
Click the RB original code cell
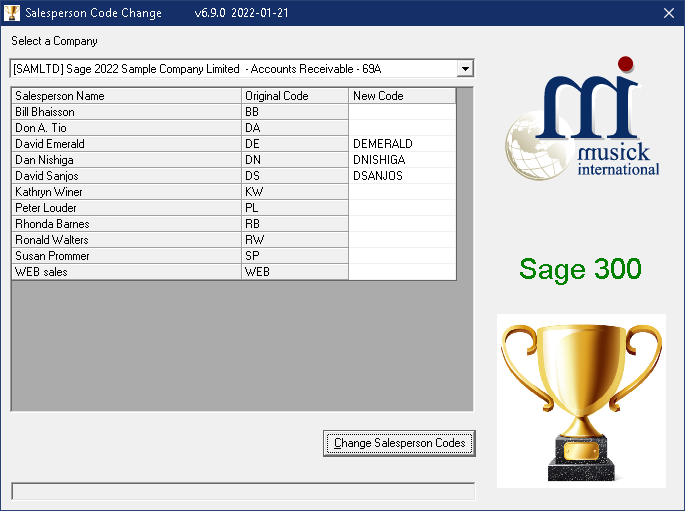pos(295,224)
